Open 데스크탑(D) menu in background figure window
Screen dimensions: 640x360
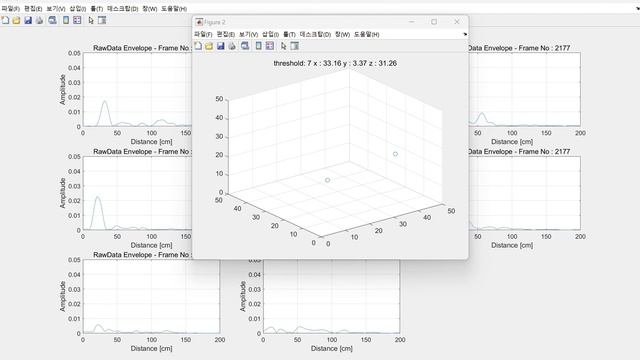[x=122, y=9]
